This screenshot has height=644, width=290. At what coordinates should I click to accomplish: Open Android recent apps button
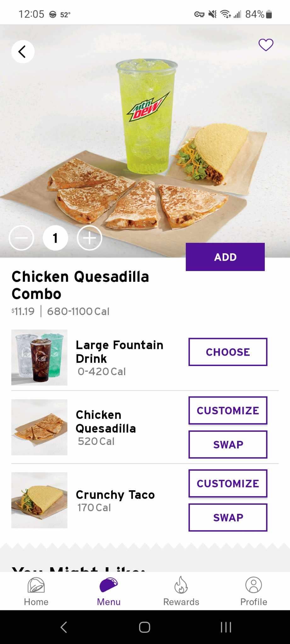pos(226,627)
